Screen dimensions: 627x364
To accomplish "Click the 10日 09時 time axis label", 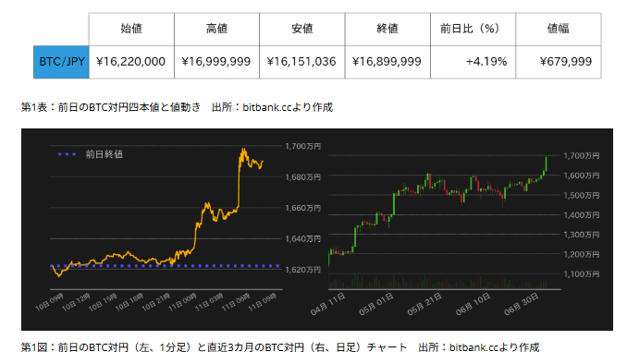I will tap(49, 302).
